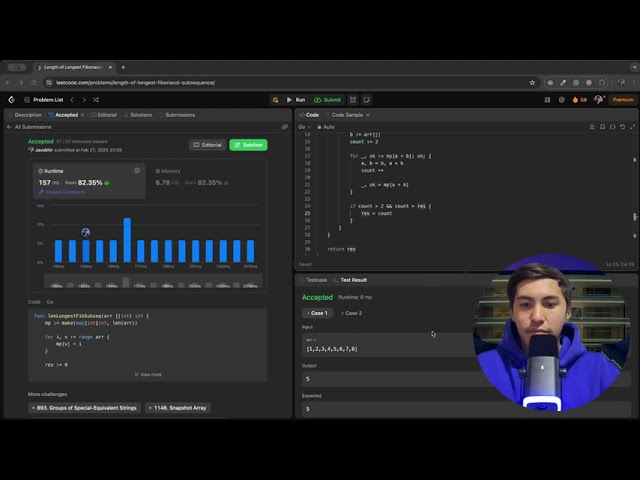Click the curly braces icon in editor toolbar
The width and height of the screenshot is (640, 480).
pos(613,127)
